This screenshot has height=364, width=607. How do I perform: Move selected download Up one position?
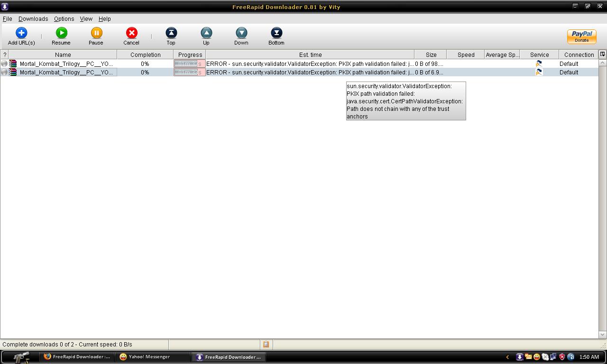coord(206,33)
